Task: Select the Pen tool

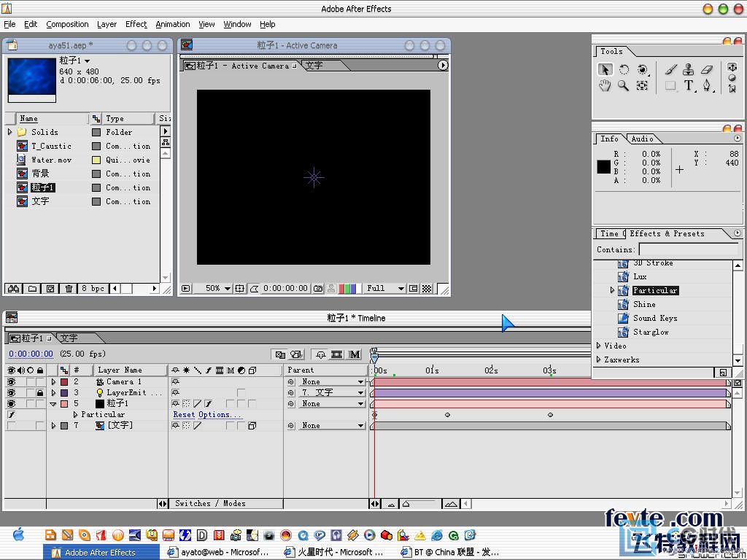Action: pos(707,86)
